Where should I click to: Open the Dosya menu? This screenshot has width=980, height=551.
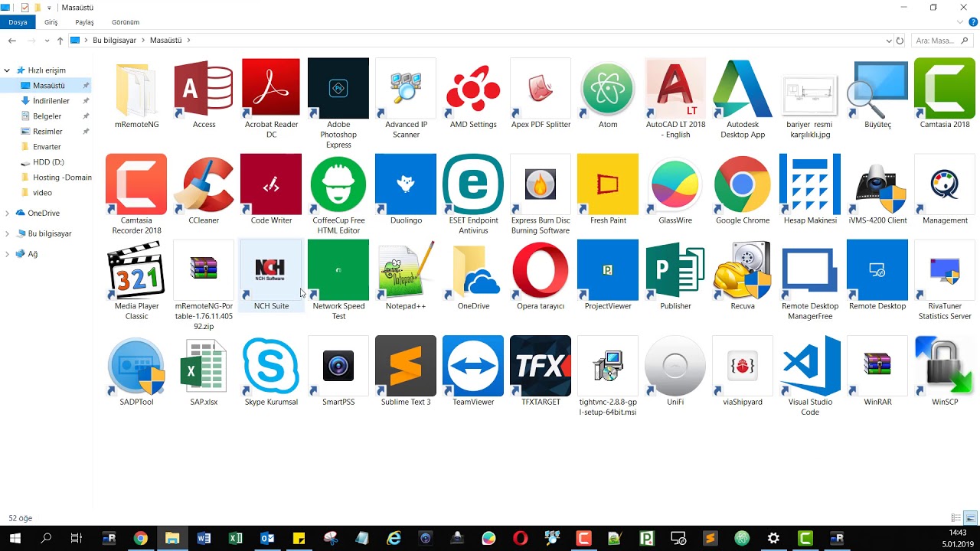coord(18,22)
